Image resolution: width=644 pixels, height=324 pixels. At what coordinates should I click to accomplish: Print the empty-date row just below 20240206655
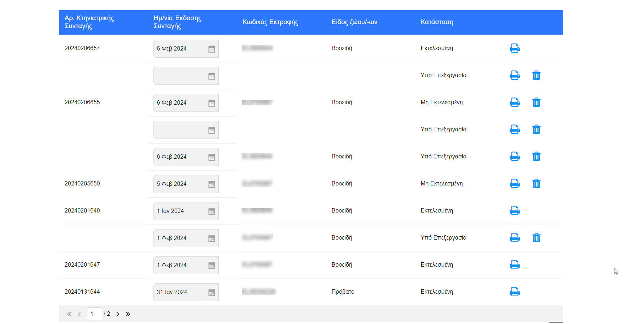[514, 129]
